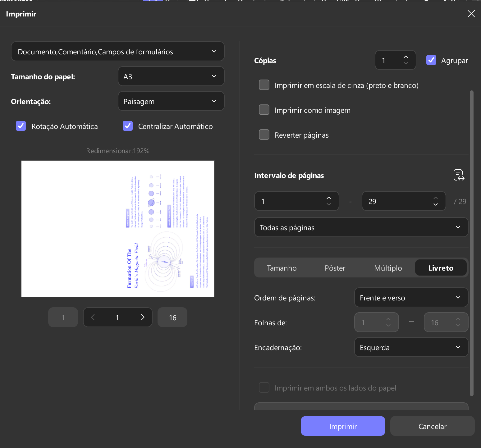Viewport: 481px width, 448px height.
Task: Decrease end page value 29
Action: coord(436,204)
